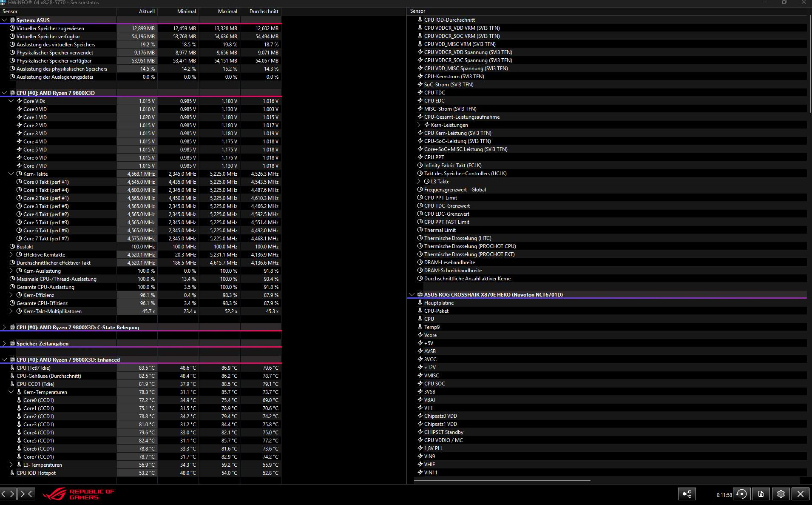Image resolution: width=812 pixels, height=505 pixels.
Task: Collapse the Kern-Temperaturen subtree
Action: tap(11, 392)
